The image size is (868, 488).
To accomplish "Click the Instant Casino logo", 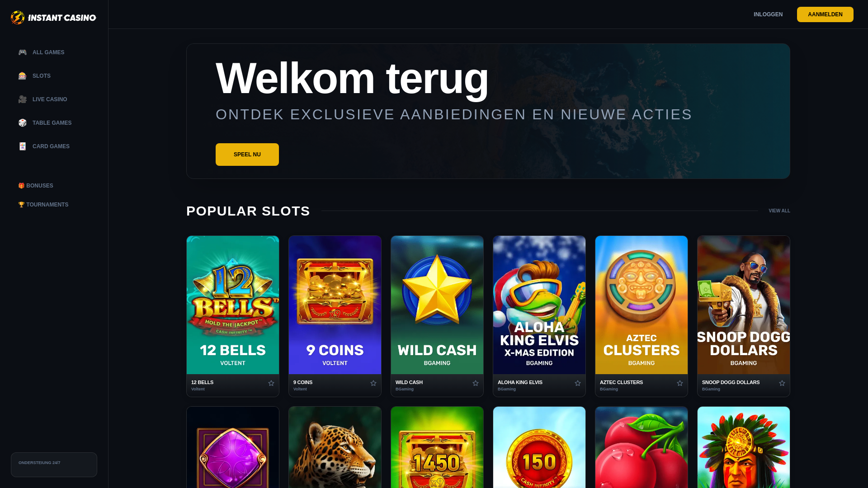I will coord(53,17).
